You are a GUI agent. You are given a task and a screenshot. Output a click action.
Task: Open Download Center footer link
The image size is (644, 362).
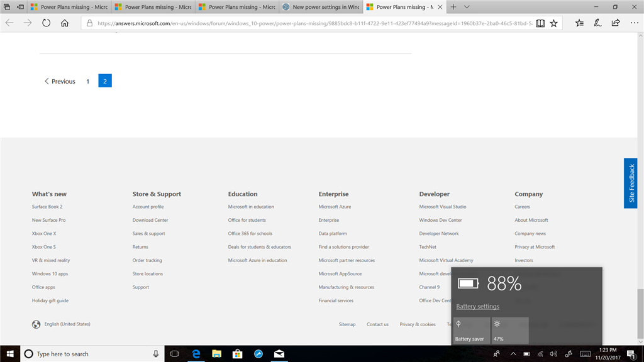[x=150, y=220]
